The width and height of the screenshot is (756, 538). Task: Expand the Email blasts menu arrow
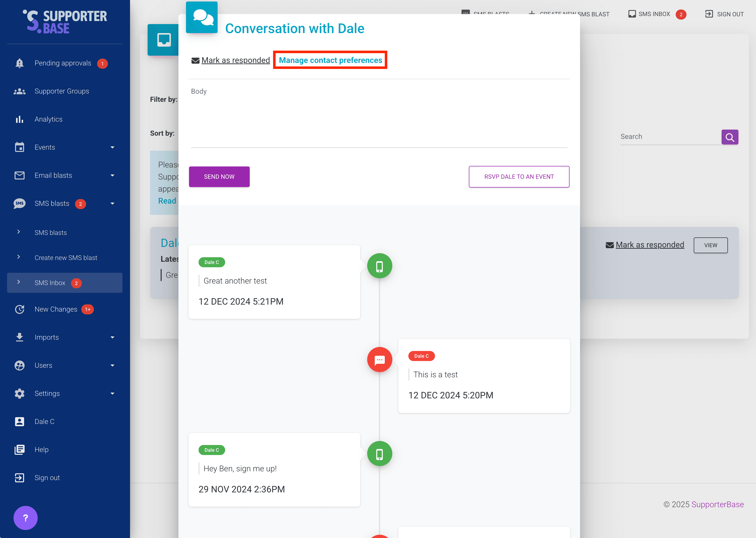[112, 175]
